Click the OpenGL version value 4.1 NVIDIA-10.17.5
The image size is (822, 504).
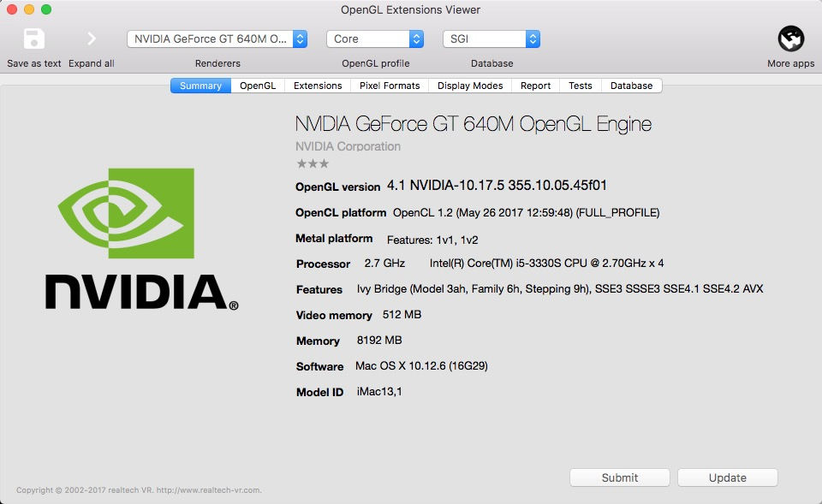coord(497,186)
